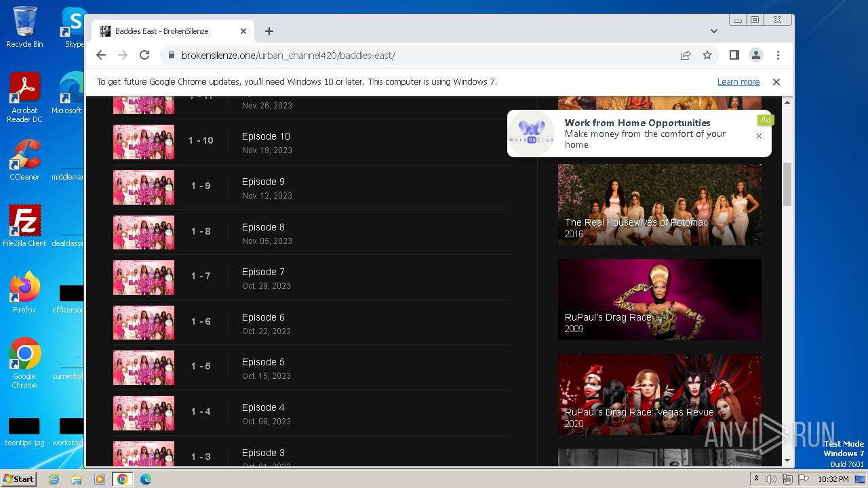This screenshot has width=868, height=488.
Task: Select the Baddies East - BrokenSilenze tab
Action: [173, 31]
